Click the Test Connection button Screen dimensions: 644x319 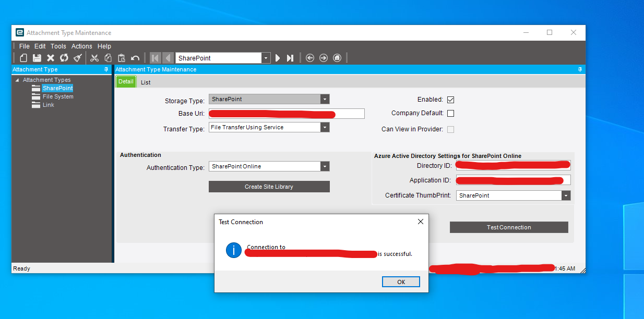coord(509,227)
